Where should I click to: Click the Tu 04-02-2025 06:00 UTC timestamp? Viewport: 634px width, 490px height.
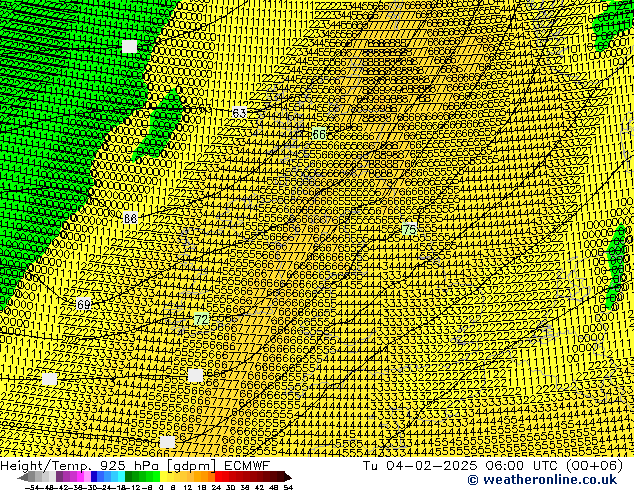pyautogui.click(x=492, y=465)
